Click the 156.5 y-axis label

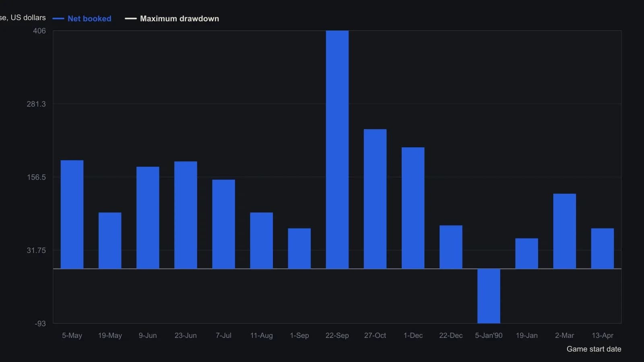pos(36,177)
